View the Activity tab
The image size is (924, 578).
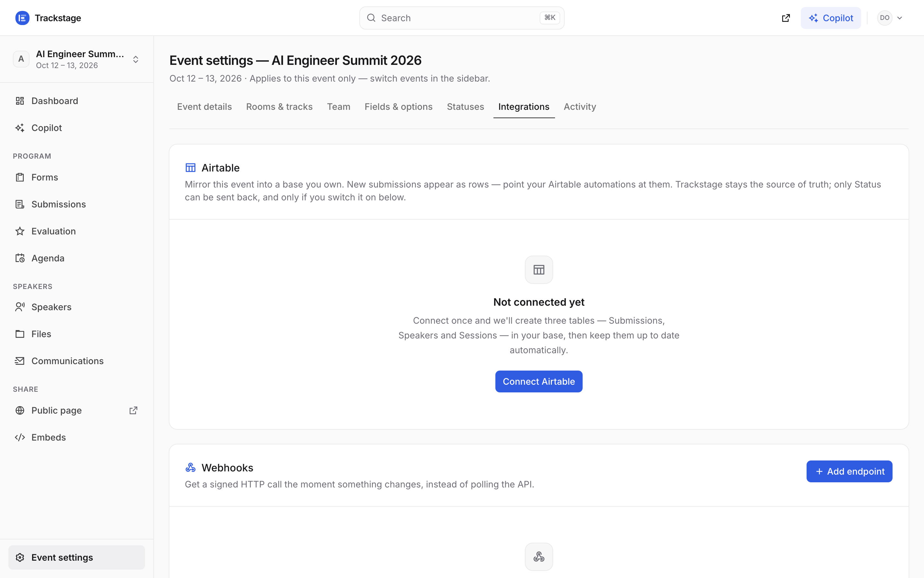[x=580, y=107]
